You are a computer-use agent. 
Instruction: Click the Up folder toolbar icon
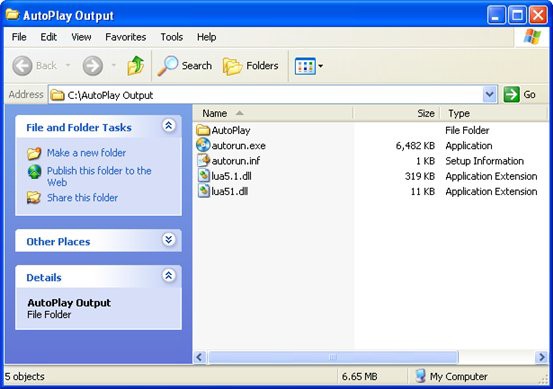pos(136,66)
